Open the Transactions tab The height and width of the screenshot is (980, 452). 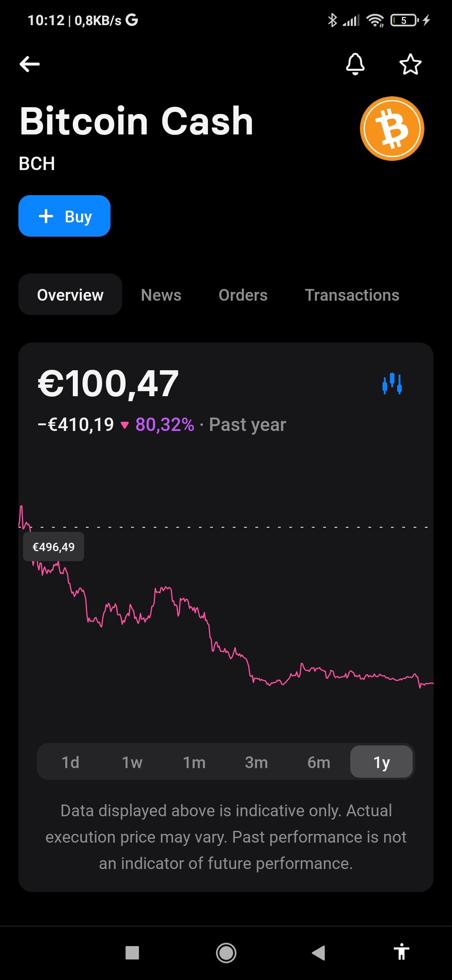pos(352,295)
